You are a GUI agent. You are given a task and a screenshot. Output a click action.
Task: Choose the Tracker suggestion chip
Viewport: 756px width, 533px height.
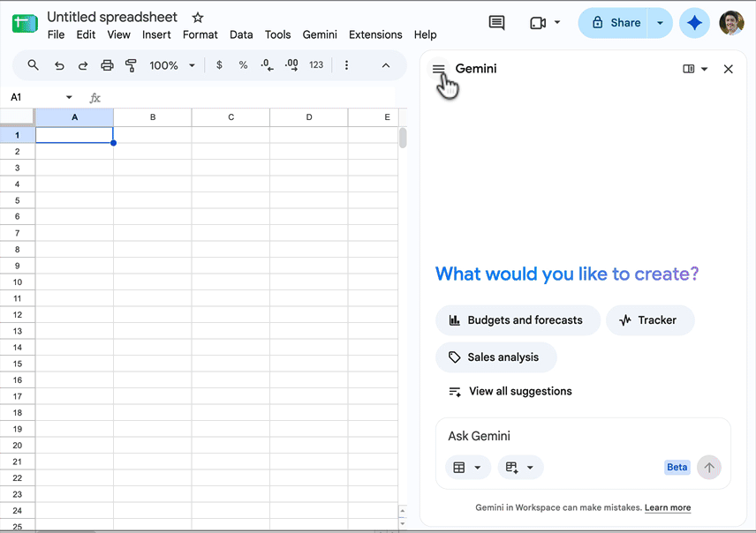click(x=649, y=320)
